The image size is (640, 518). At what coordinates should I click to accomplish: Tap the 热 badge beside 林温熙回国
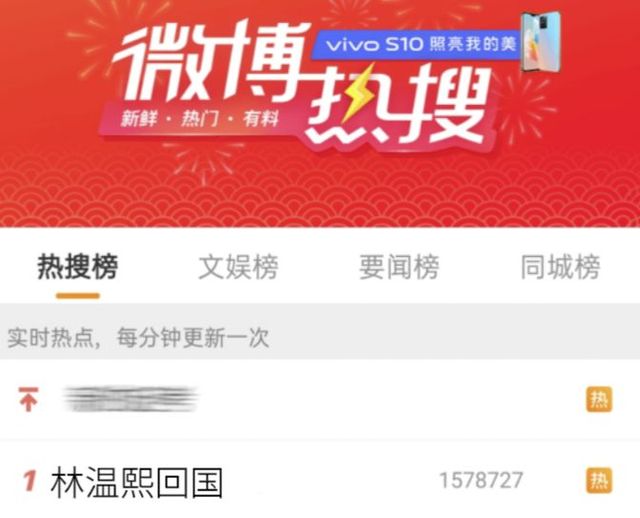point(599,480)
